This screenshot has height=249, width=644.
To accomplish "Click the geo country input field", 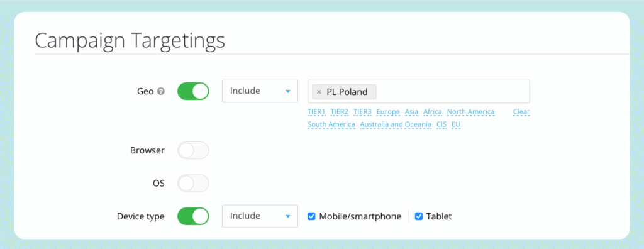I will coord(418,91).
